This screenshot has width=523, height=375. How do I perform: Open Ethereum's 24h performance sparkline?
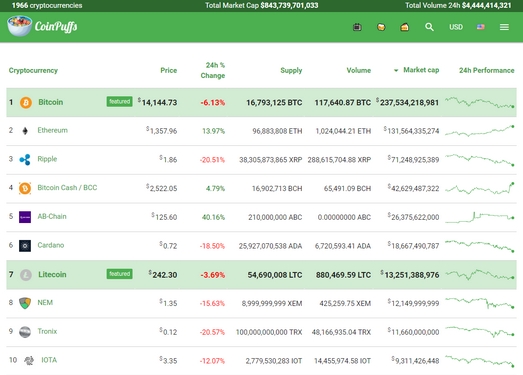click(480, 131)
